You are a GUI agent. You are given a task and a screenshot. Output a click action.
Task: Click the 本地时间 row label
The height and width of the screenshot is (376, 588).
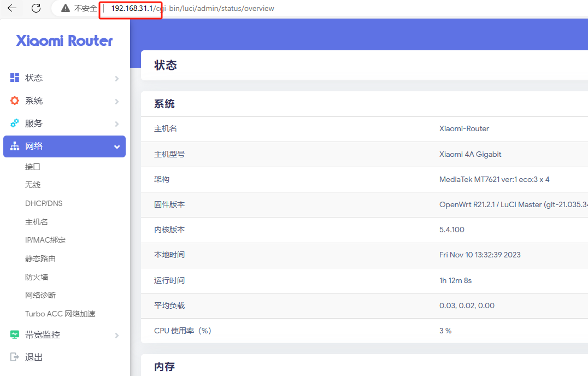pos(169,255)
